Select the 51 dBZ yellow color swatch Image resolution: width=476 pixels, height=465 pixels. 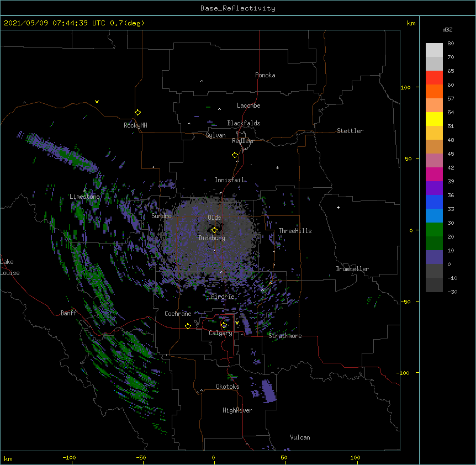pos(434,119)
